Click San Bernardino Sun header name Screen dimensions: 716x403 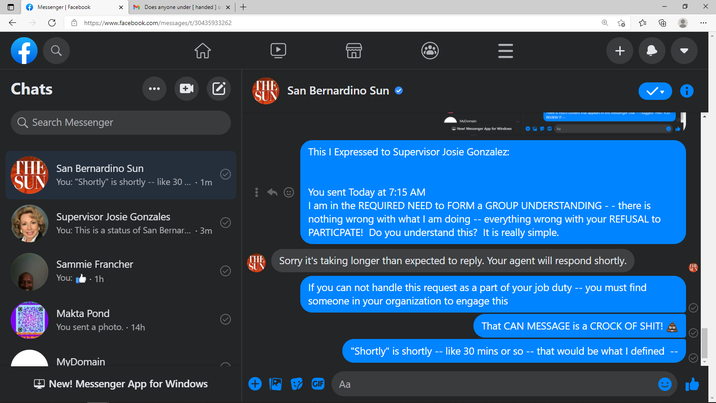[x=338, y=91]
